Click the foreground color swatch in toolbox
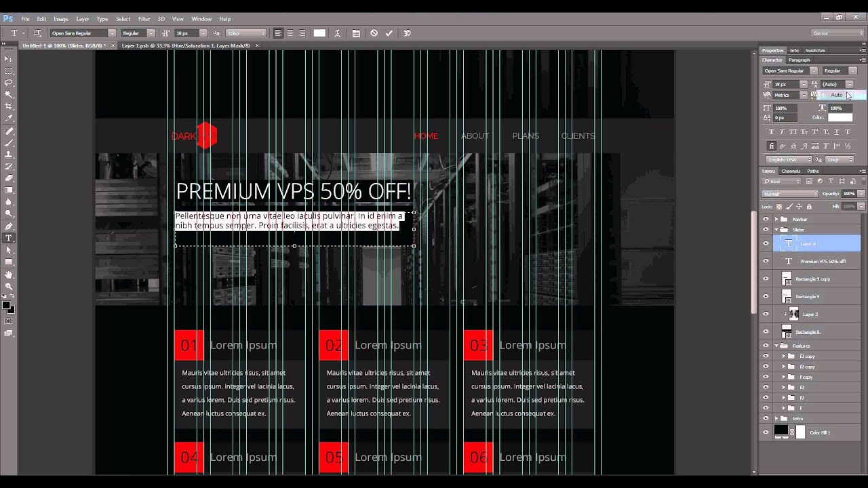Image resolution: width=868 pixels, height=488 pixels. click(6, 306)
